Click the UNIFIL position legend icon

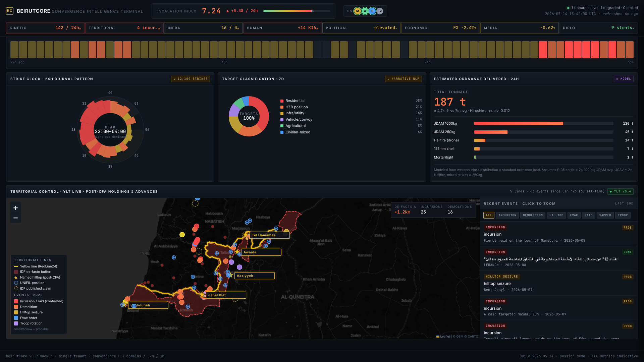tap(16, 283)
